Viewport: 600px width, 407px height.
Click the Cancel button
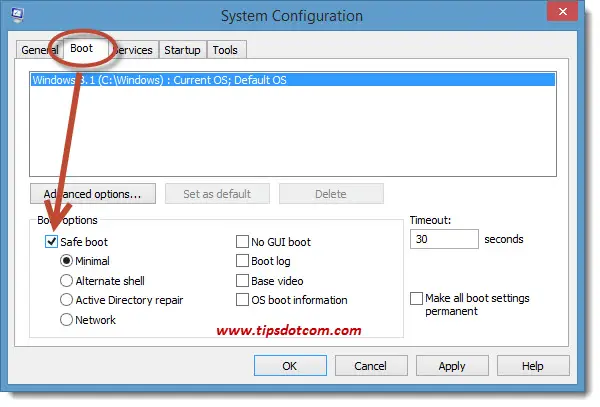pyautogui.click(x=371, y=366)
